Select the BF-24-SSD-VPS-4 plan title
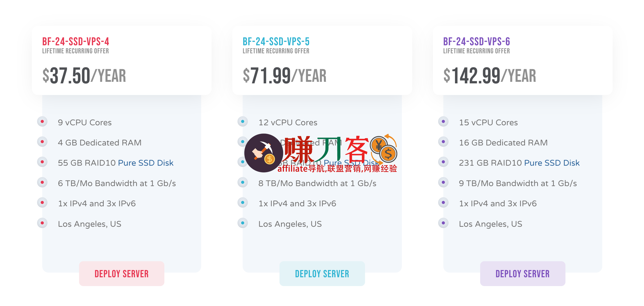This screenshot has height=306, width=644. [x=76, y=41]
